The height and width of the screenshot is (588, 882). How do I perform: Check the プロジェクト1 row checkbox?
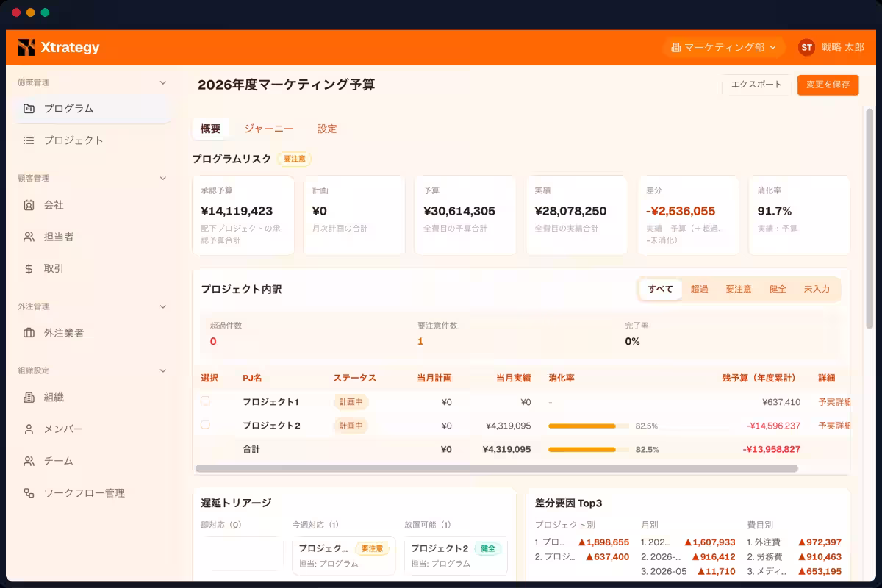tap(205, 401)
